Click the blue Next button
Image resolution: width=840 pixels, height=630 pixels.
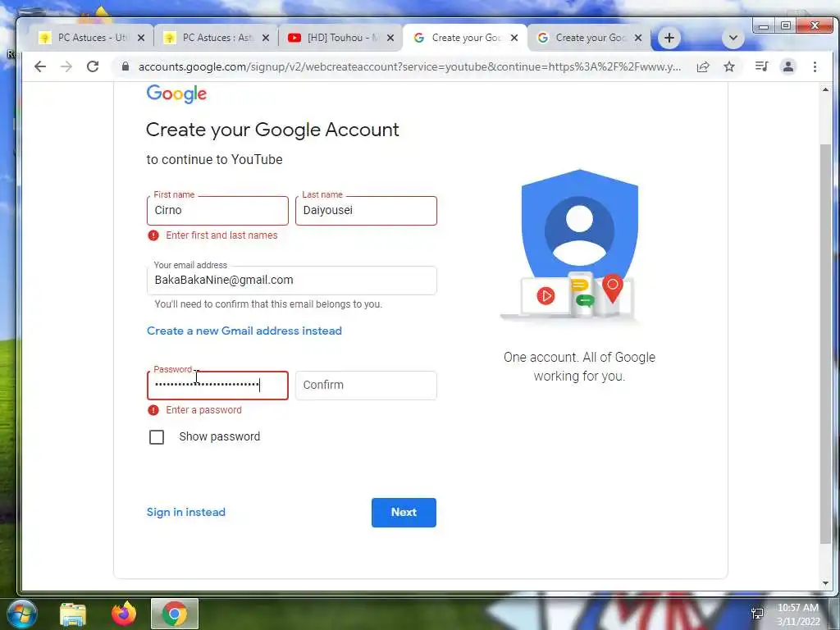[x=404, y=513]
